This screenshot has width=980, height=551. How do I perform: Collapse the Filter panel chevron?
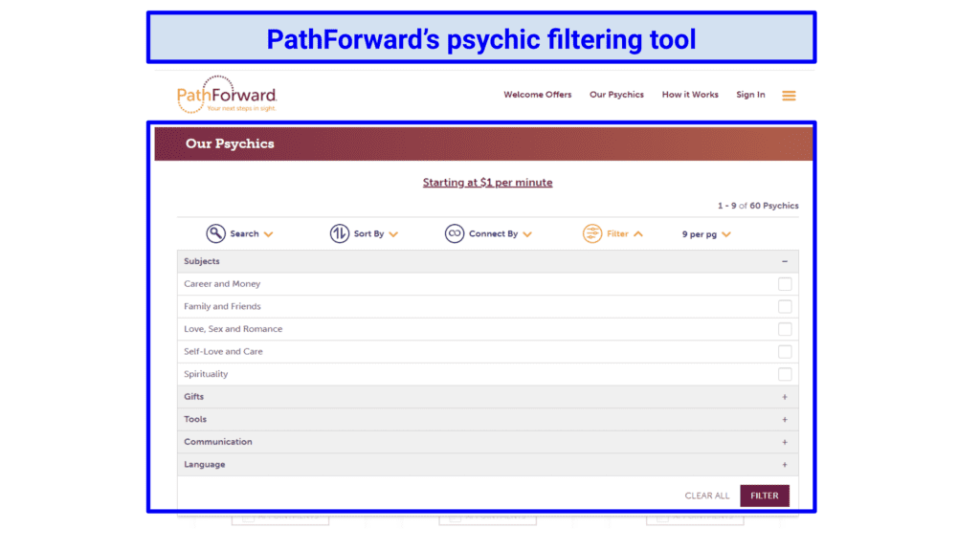click(x=638, y=234)
